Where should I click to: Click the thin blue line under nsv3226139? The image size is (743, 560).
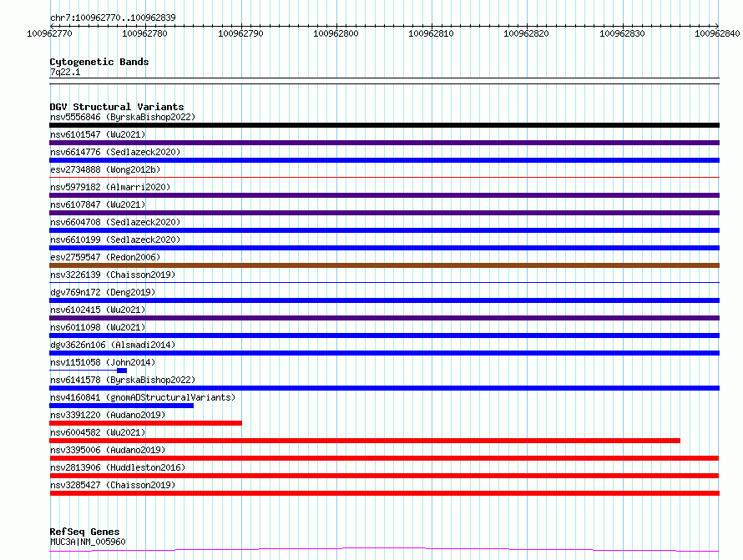pos(384,283)
